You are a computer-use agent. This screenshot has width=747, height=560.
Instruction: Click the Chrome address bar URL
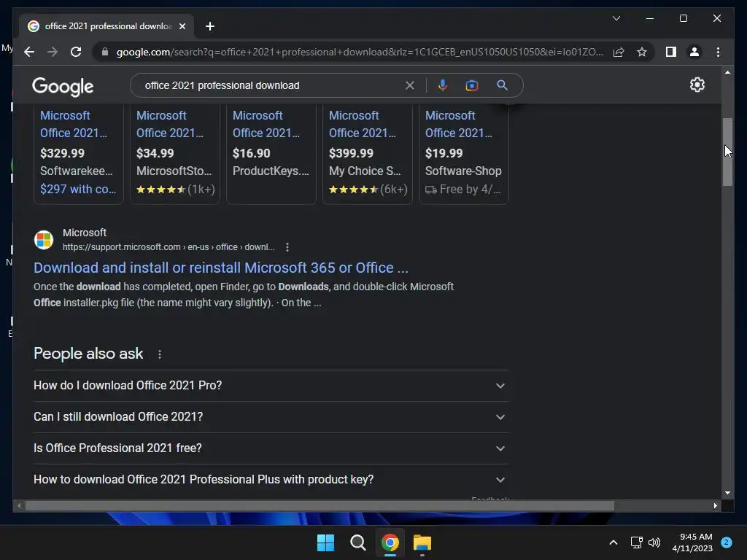tap(360, 52)
